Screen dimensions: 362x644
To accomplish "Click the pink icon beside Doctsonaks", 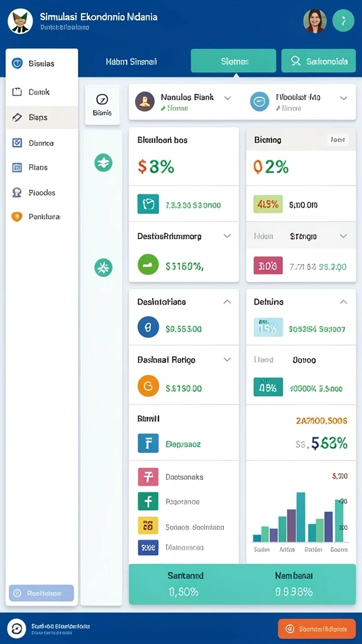I will (148, 477).
